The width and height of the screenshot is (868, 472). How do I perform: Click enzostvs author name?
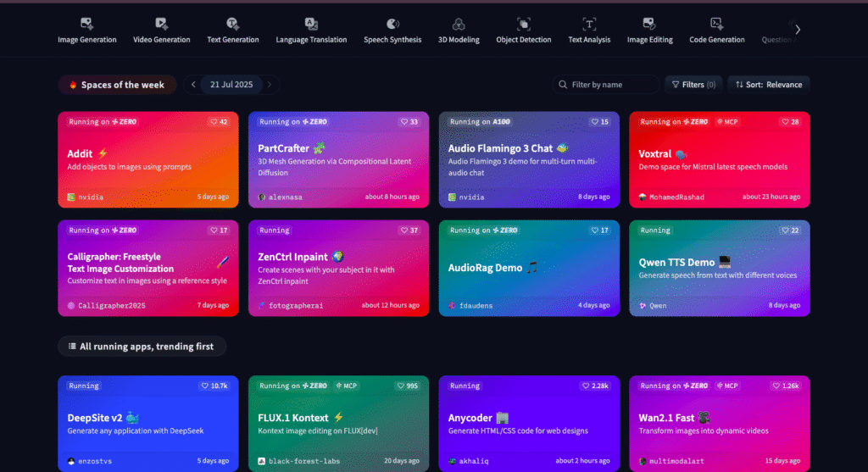point(95,461)
